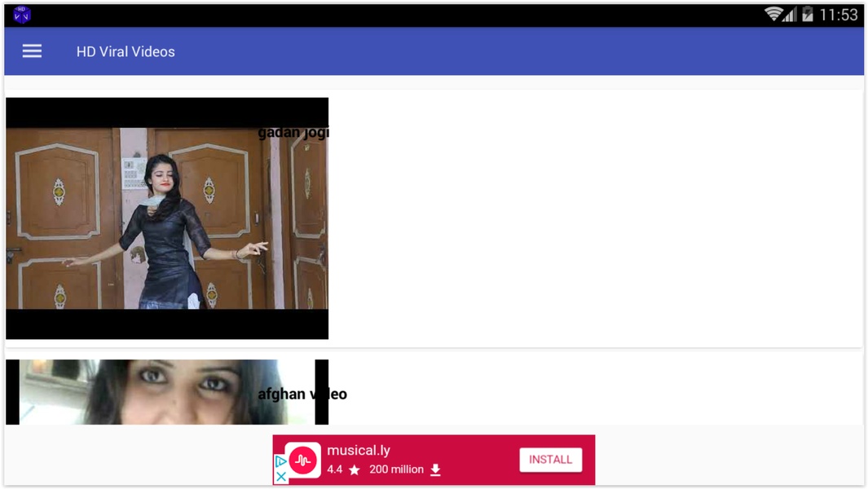The height and width of the screenshot is (489, 868).
Task: Close the ad with the X icon
Action: coord(280,476)
